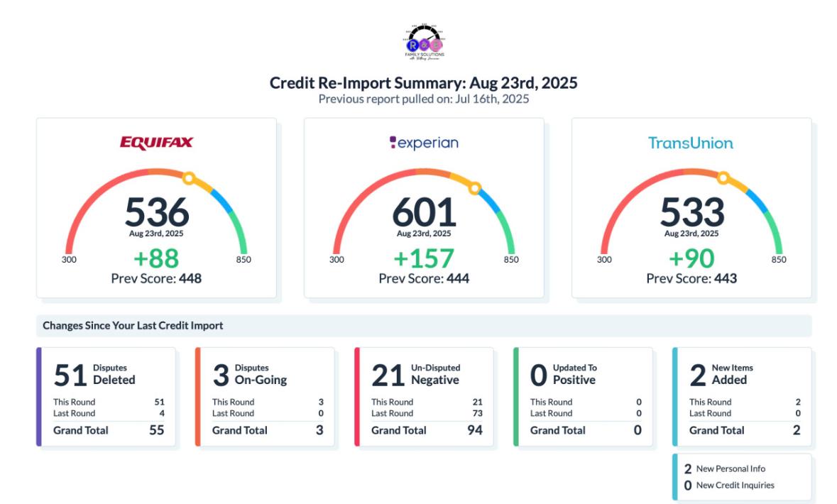This screenshot has width=837, height=504.
Task: Click Last Round value 73
Action: pyautogui.click(x=477, y=413)
